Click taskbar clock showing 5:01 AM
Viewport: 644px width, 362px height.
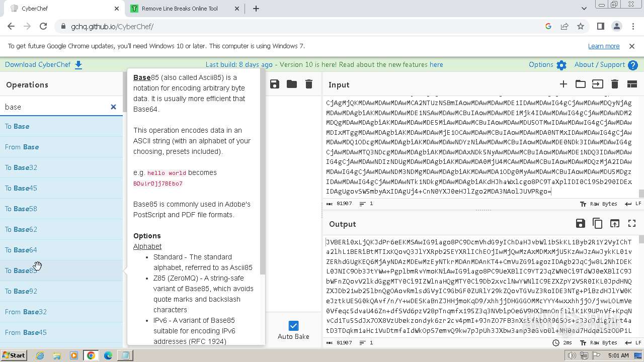[618, 355]
